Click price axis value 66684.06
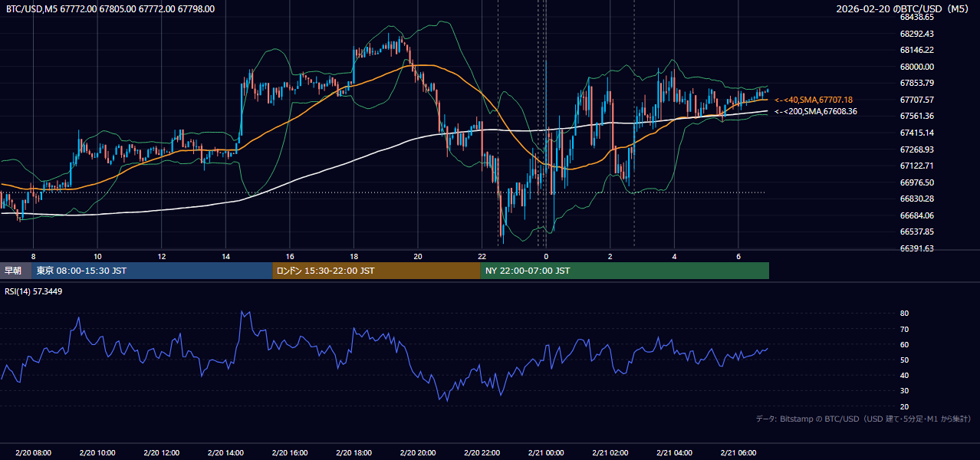The width and height of the screenshot is (980, 460). (x=916, y=215)
